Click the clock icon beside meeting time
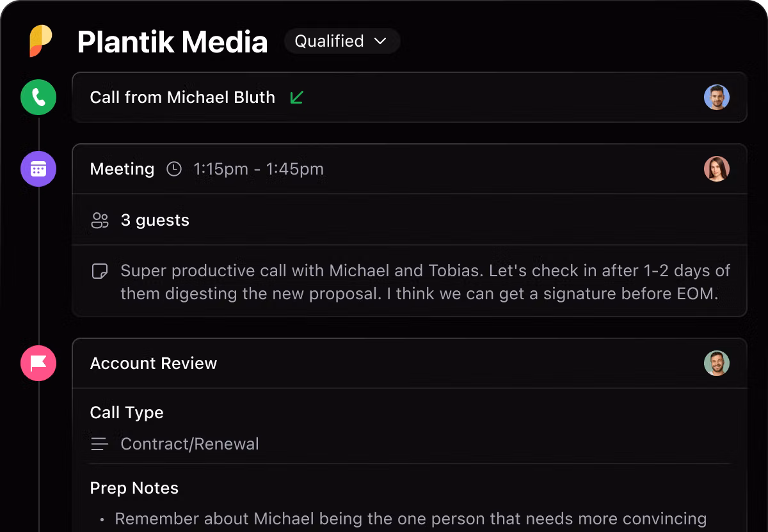 tap(174, 169)
